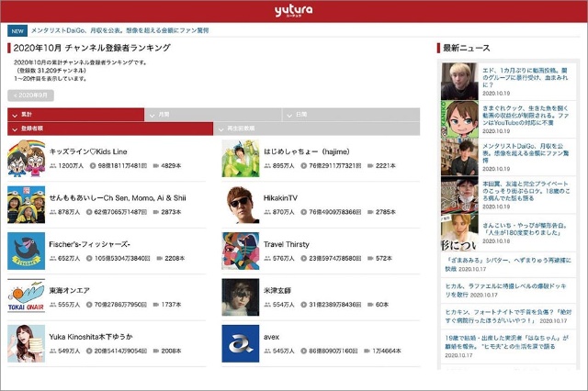
Task: Go to previous month 2020年9月 button
Action: tap(30, 95)
